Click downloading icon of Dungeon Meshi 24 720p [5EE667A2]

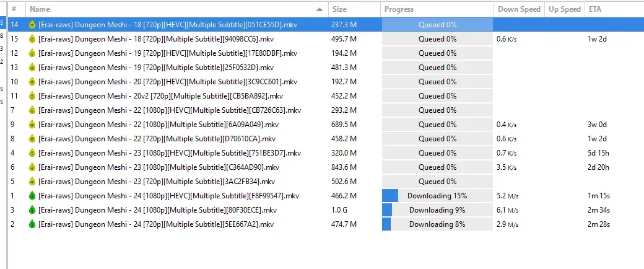point(32,224)
